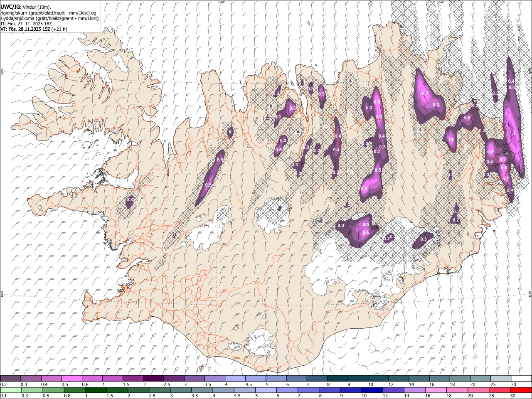The image size is (532, 399).
Task: Click the 18–20 swatch in upper snow legend
Action: (459, 378)
